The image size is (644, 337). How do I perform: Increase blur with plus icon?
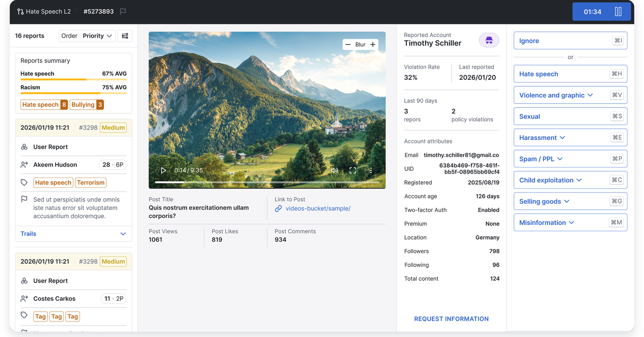[x=373, y=45]
